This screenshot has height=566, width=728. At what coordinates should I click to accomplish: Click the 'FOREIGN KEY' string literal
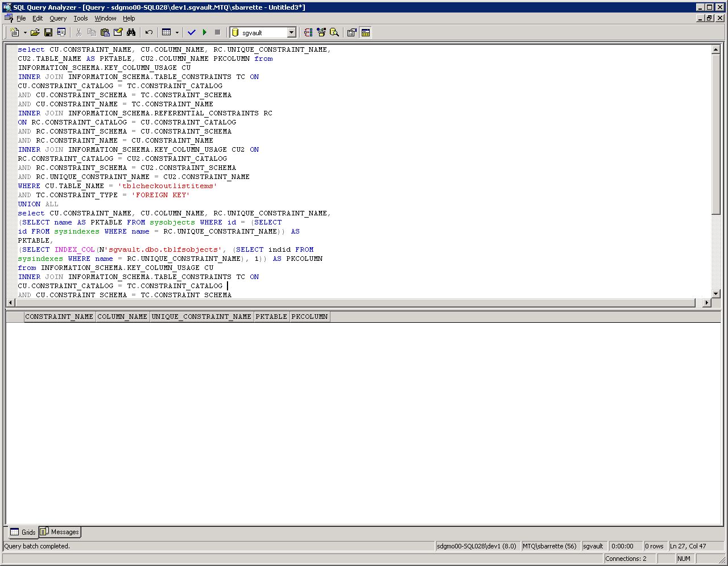[161, 195]
